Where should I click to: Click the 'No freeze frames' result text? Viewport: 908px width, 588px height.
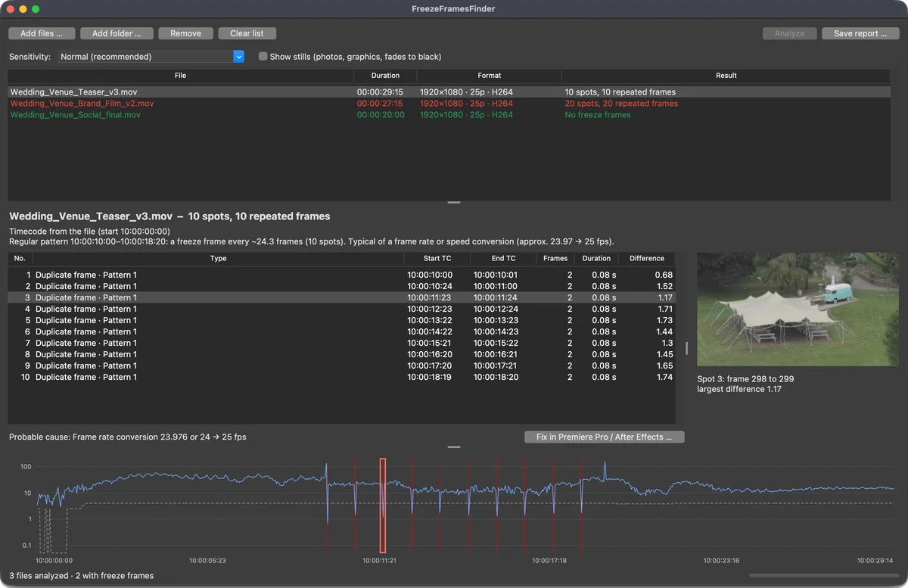point(598,115)
